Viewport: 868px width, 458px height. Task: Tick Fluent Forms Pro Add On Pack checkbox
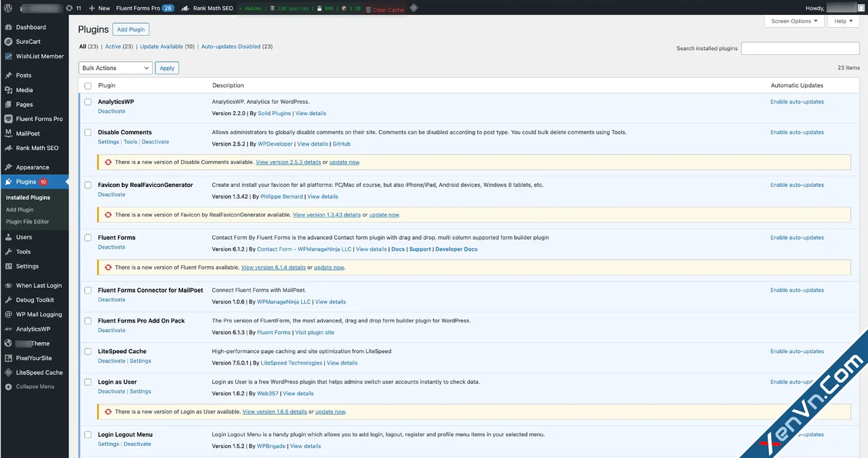tap(87, 320)
